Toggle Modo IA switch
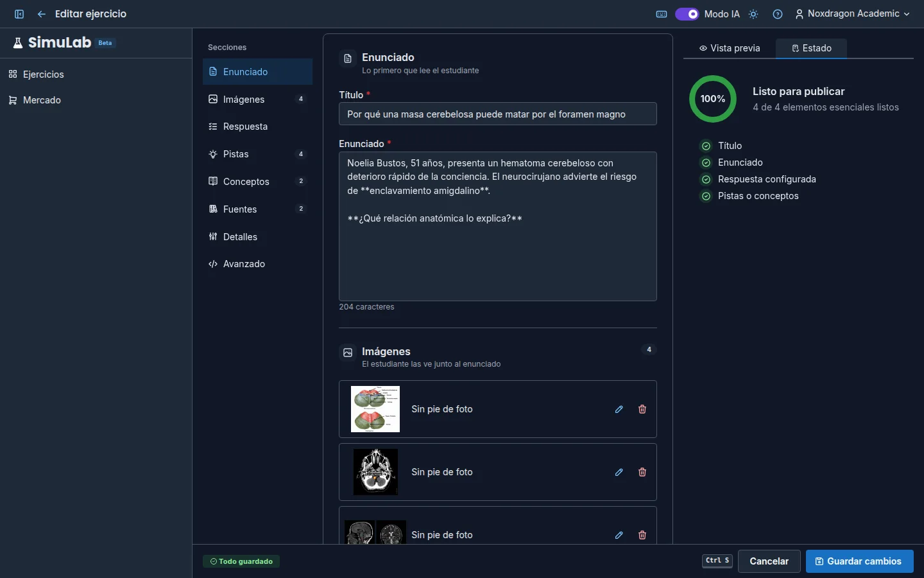 point(687,14)
